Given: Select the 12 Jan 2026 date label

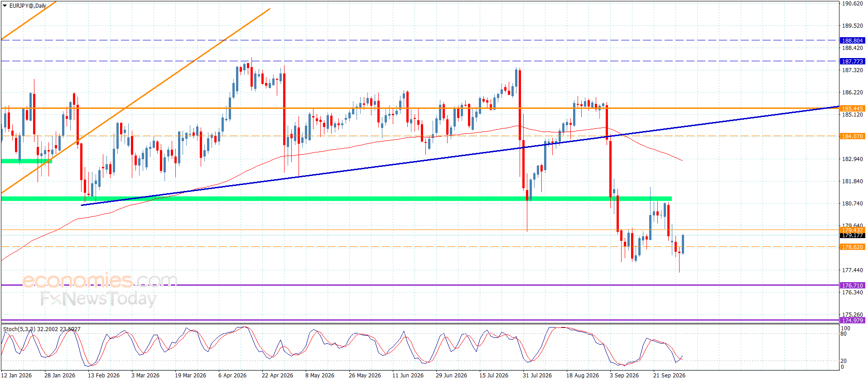Looking at the screenshot, I should coord(16,375).
